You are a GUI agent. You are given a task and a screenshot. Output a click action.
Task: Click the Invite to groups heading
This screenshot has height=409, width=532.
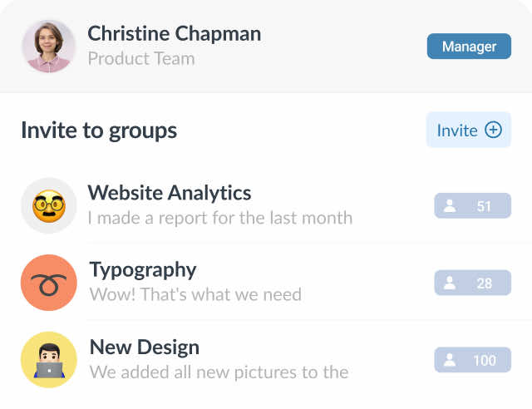99,131
